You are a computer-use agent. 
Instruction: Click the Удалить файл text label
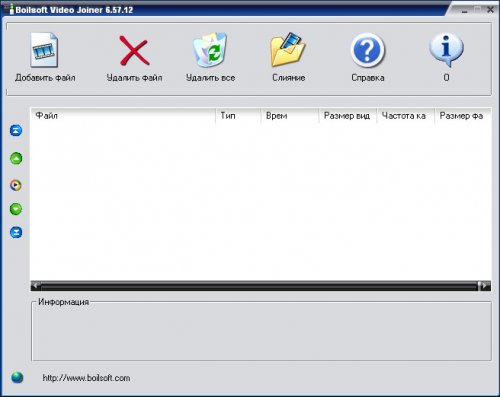(x=134, y=78)
